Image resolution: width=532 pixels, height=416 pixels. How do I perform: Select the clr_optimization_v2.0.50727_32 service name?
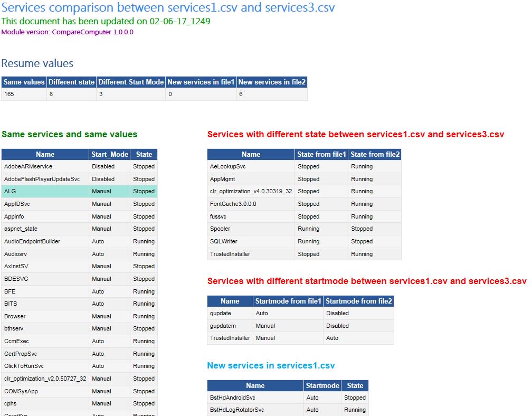pos(45,379)
